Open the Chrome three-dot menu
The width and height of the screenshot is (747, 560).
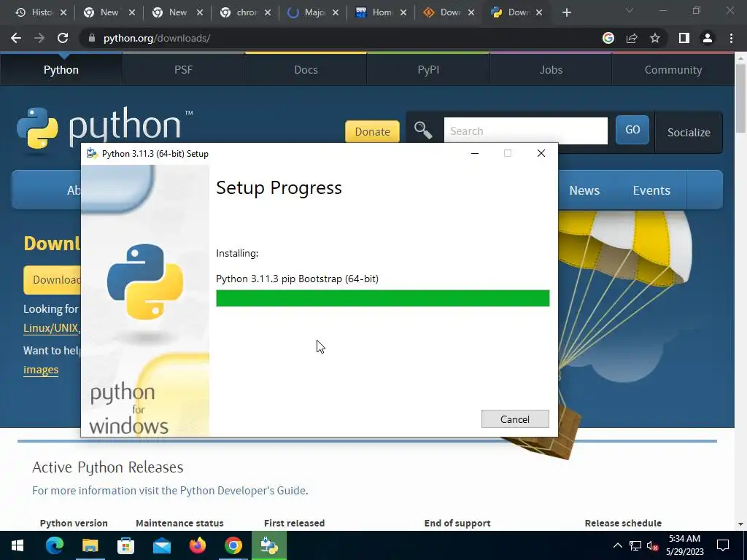pos(731,38)
